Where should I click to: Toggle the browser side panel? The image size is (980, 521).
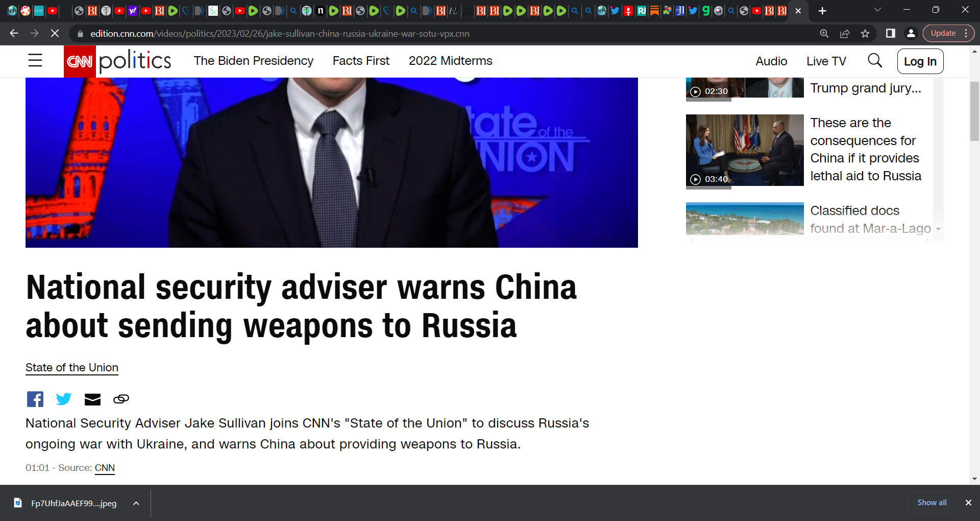click(x=890, y=33)
